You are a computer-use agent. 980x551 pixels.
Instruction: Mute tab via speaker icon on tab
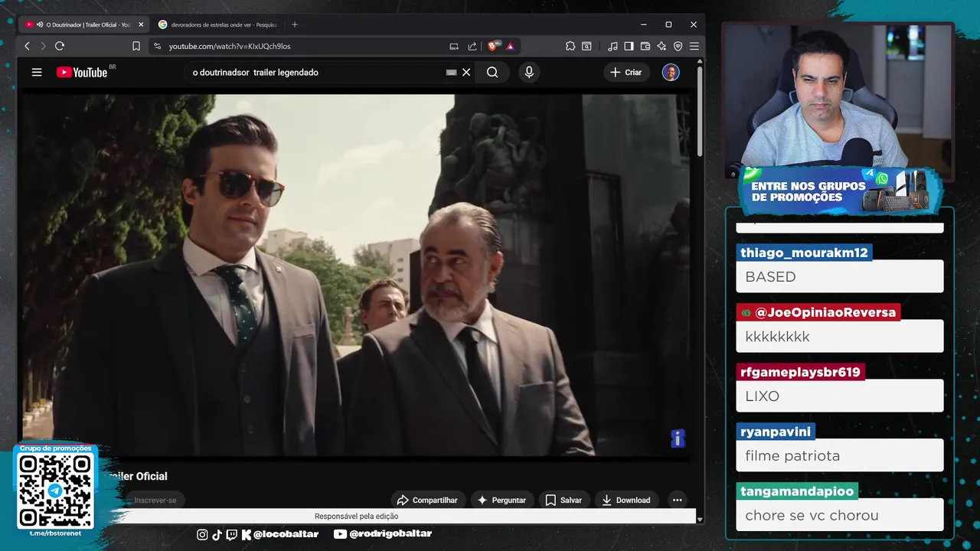[40, 24]
